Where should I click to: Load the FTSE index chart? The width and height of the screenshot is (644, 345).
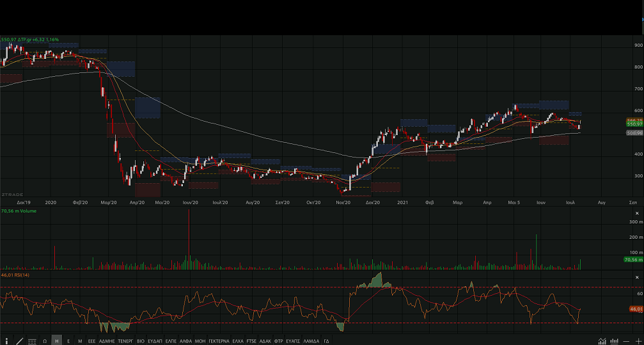251,341
